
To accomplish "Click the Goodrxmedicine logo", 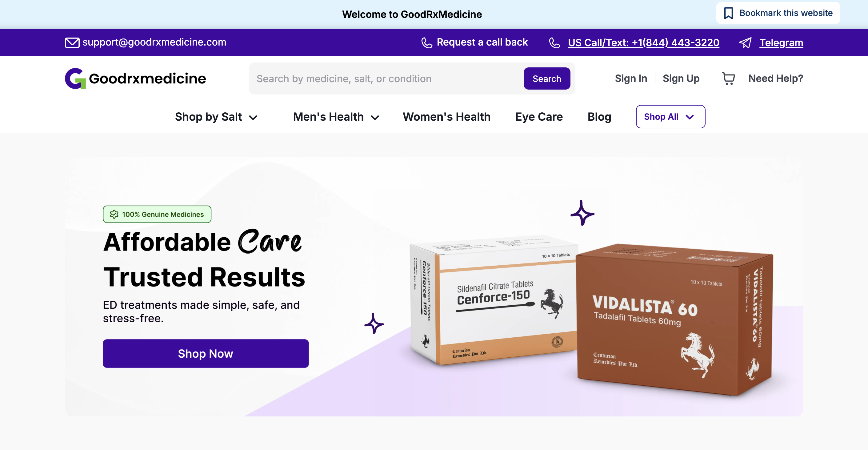I will 135,78.
